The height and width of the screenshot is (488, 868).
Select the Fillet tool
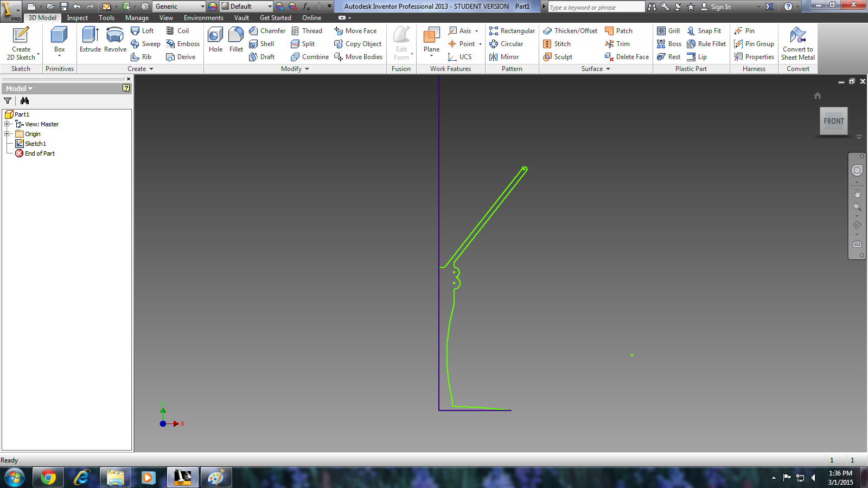(x=236, y=40)
